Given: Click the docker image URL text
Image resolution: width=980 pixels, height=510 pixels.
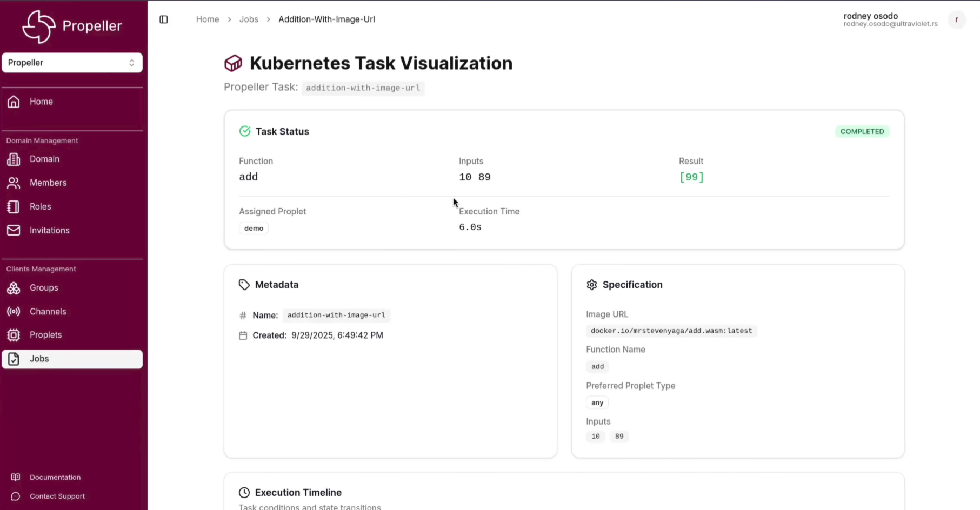Looking at the screenshot, I should click(671, 331).
